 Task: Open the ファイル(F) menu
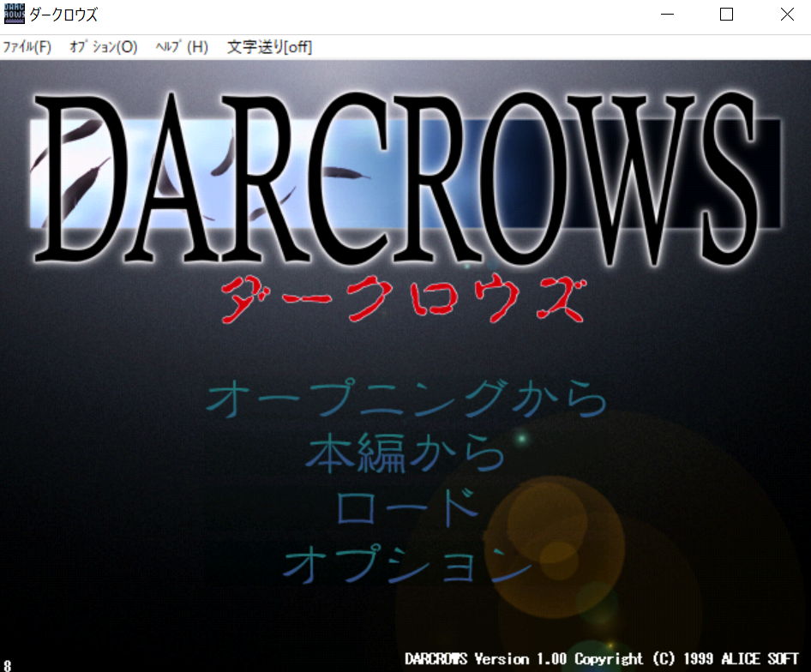click(x=27, y=47)
